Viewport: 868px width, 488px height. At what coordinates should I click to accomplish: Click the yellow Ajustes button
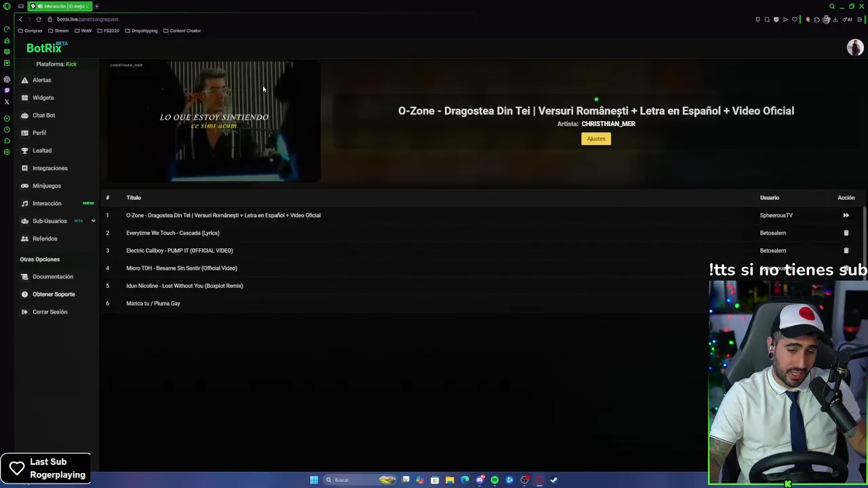[596, 138]
